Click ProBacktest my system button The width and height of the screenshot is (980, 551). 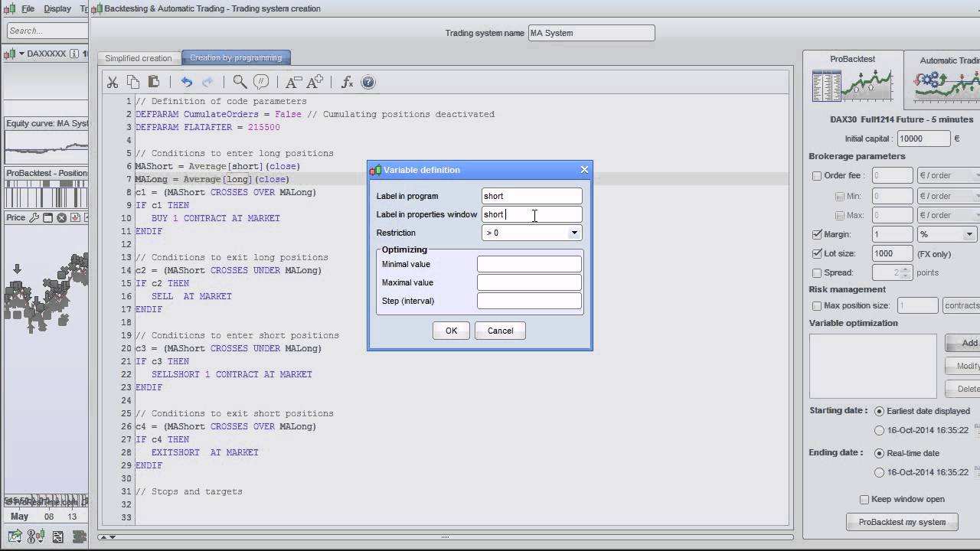(x=902, y=522)
